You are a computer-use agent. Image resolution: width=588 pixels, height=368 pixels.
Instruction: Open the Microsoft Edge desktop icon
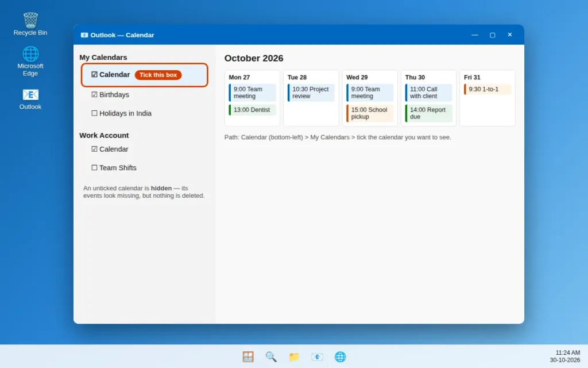[30, 61]
